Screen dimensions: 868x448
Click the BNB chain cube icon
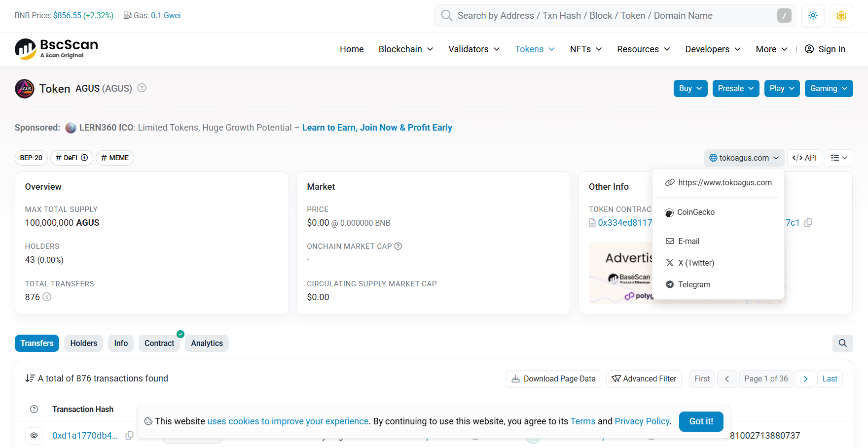click(x=841, y=16)
